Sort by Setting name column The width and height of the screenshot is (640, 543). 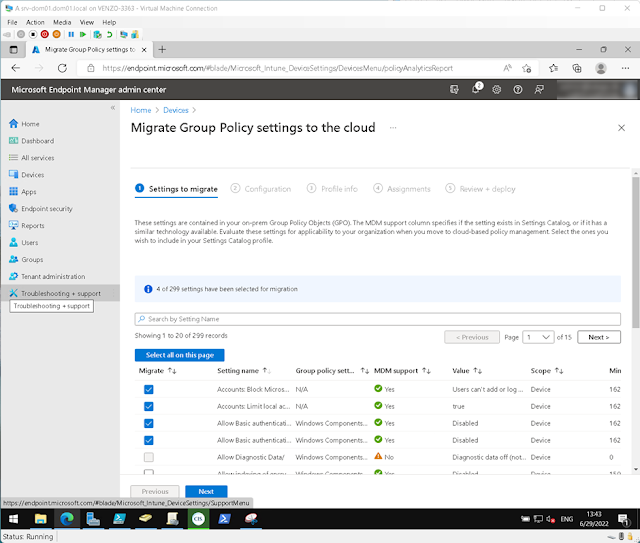243,371
